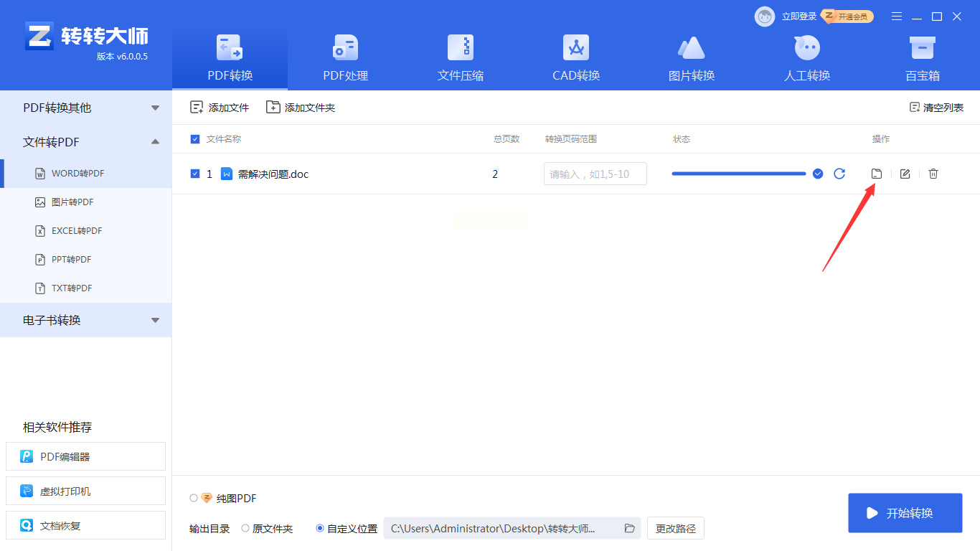Image resolution: width=980 pixels, height=551 pixels.
Task: Click the edit icon for 需解决问题.doc
Action: (x=905, y=174)
